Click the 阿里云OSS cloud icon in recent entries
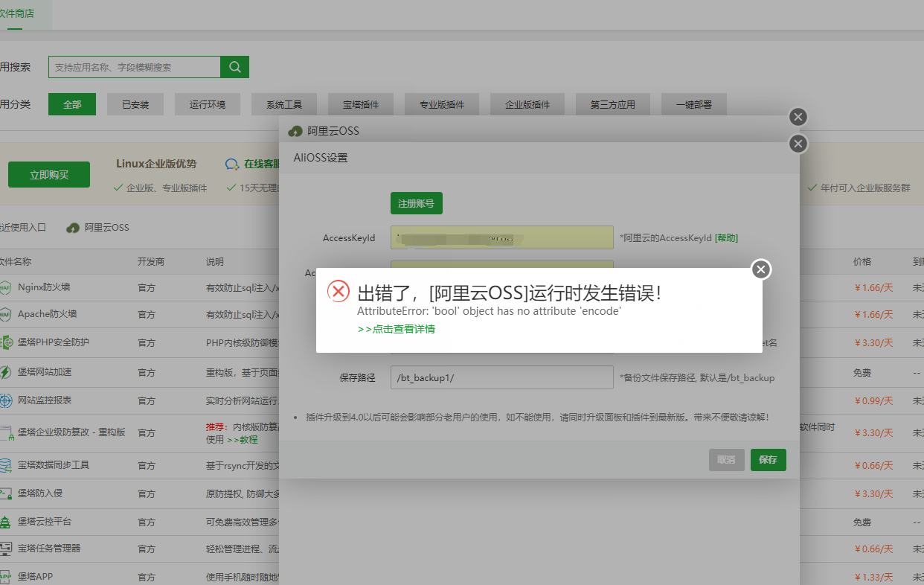Screen dimensions: 924x585 (73, 228)
